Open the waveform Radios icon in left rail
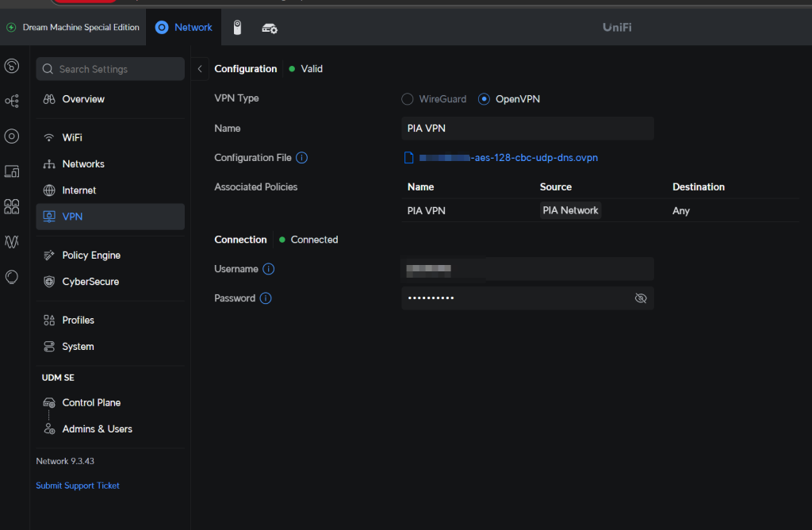812x530 pixels. click(x=12, y=242)
